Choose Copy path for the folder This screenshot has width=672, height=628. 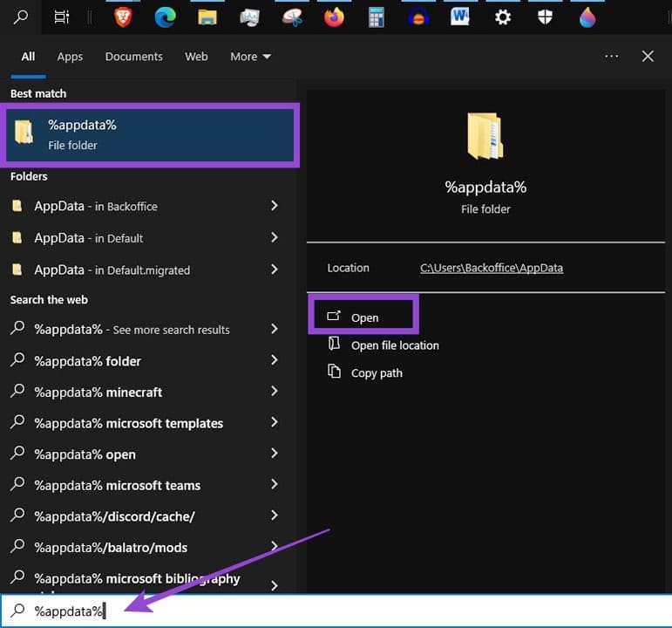377,373
